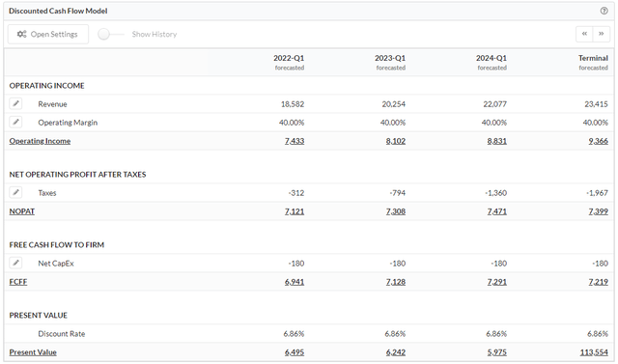The height and width of the screenshot is (364, 618).
Task: Click the NET OPERATING PROFIT AFTER TAXES heading
Action: [x=77, y=174]
